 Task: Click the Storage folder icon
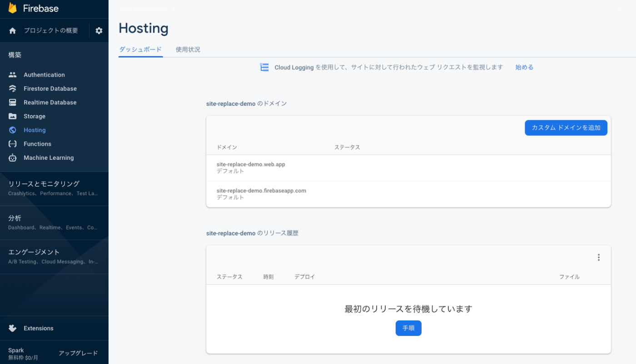[13, 116]
